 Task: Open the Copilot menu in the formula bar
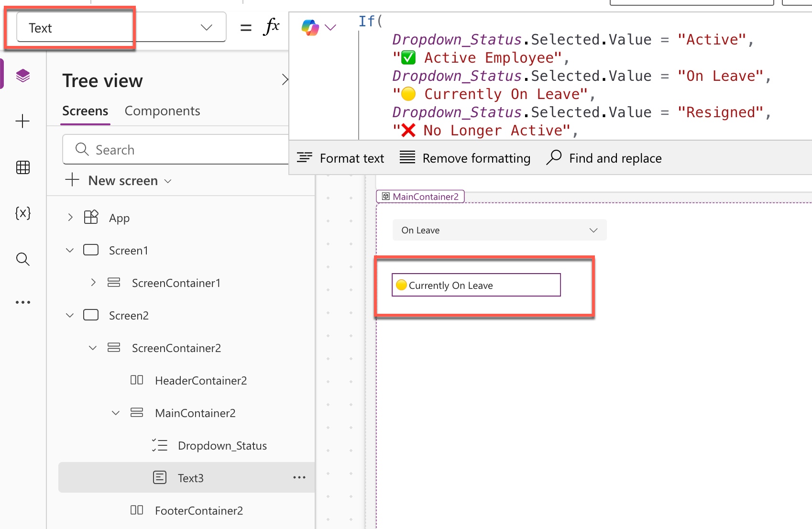coord(330,27)
